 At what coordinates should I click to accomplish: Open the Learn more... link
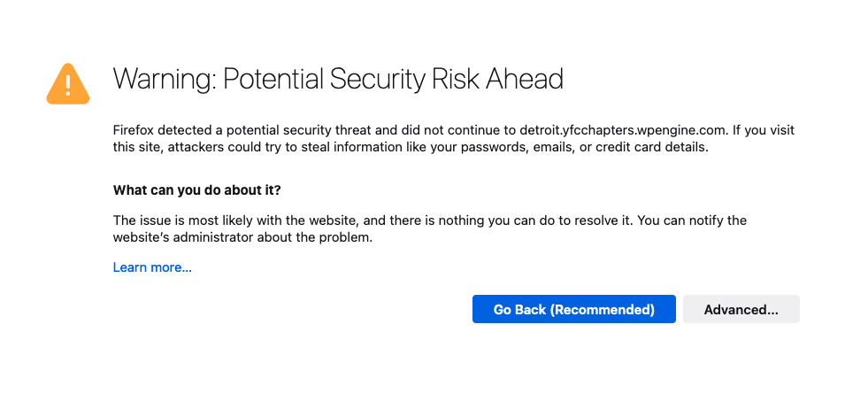pos(152,267)
